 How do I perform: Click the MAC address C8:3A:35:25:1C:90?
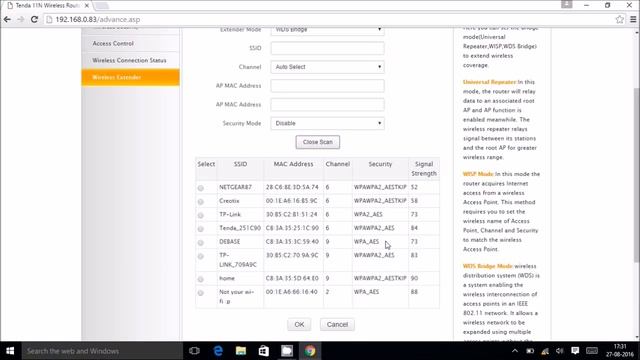[292, 228]
